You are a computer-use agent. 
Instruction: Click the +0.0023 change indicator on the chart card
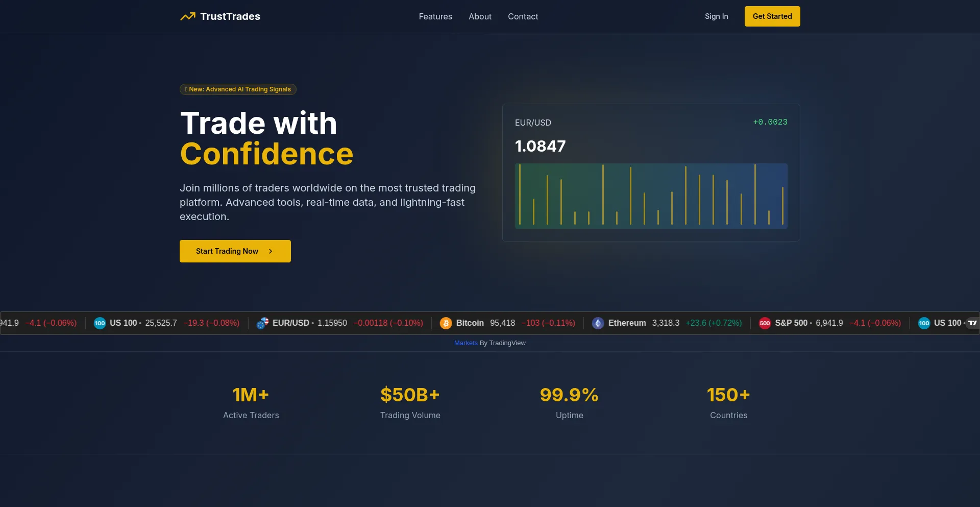[x=770, y=122]
